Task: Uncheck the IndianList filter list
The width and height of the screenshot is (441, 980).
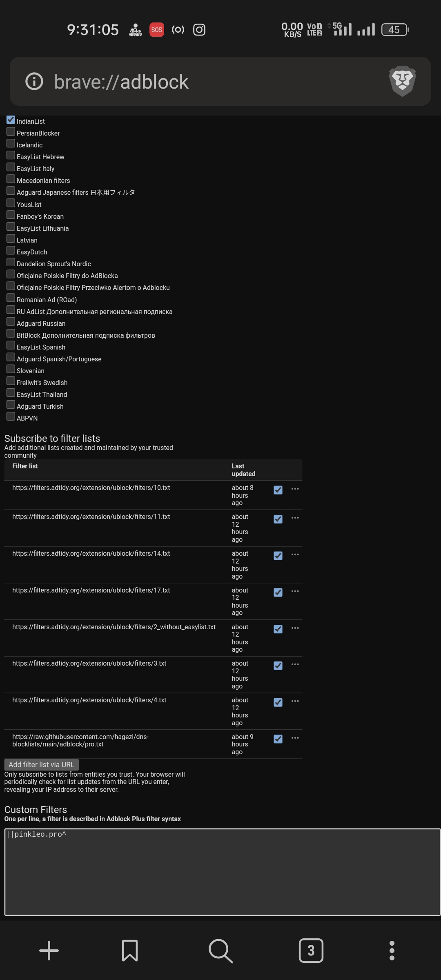Action: (11, 119)
